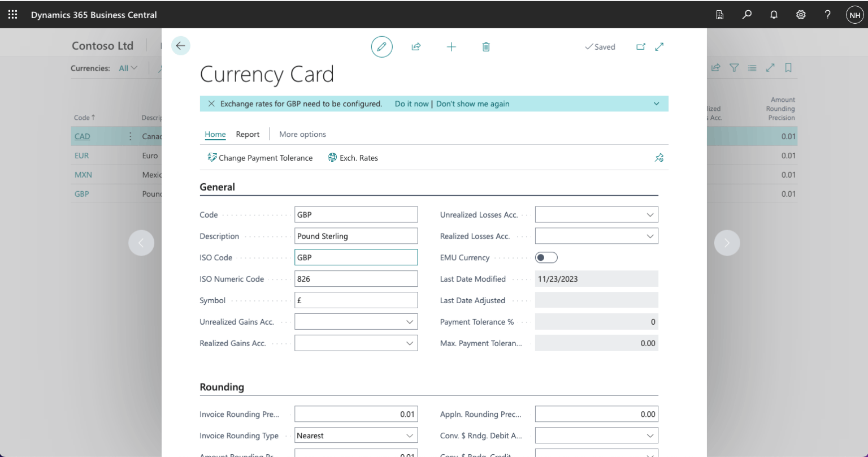Toggle the EMU Currency switch
The image size is (868, 457).
[x=546, y=257]
